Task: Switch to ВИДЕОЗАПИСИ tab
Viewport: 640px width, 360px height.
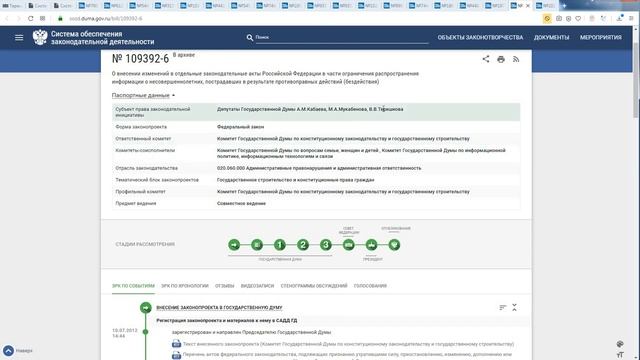Action: click(258, 286)
